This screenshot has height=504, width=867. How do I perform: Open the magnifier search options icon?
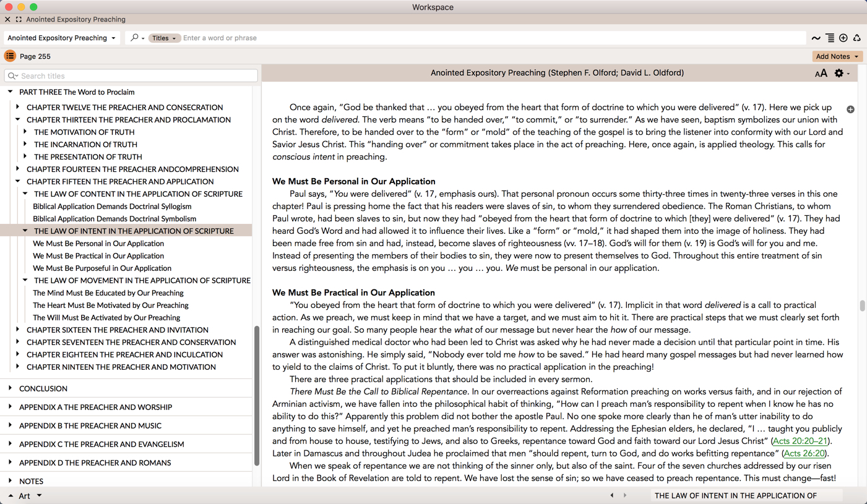(137, 38)
